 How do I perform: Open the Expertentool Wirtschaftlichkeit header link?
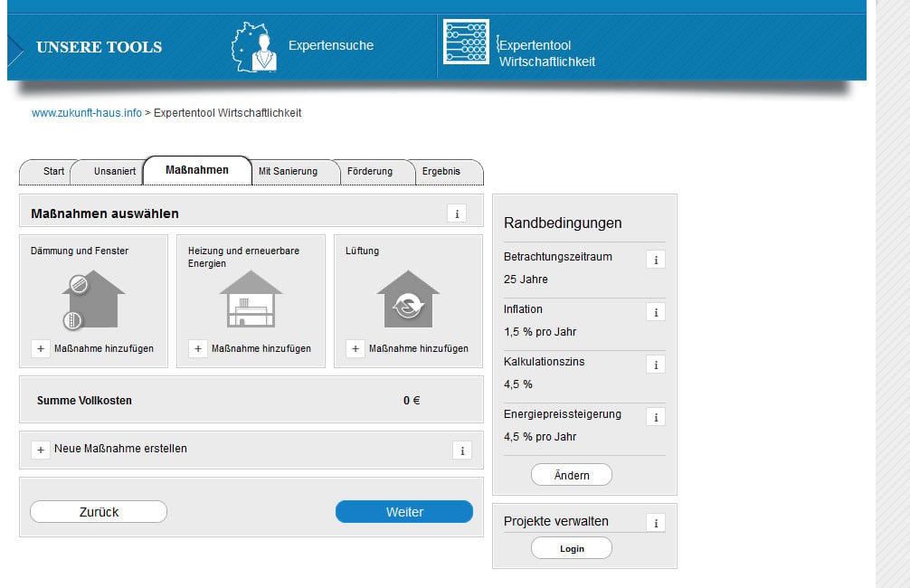tap(546, 52)
